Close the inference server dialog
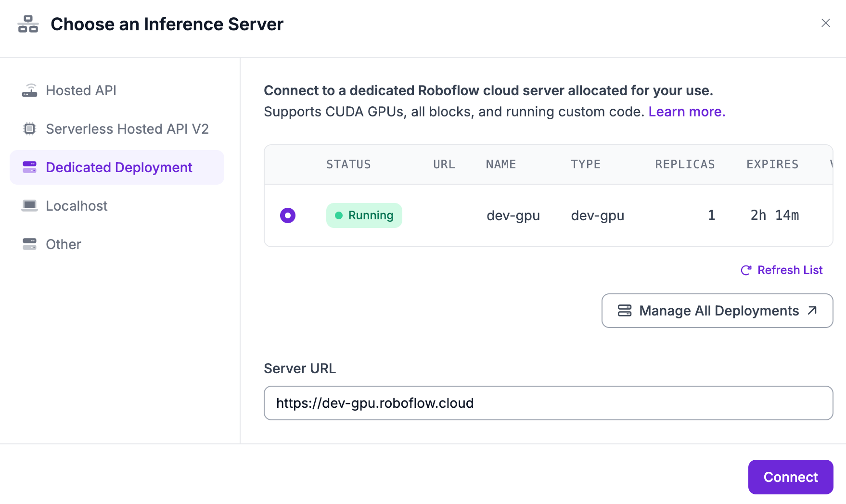 (825, 23)
